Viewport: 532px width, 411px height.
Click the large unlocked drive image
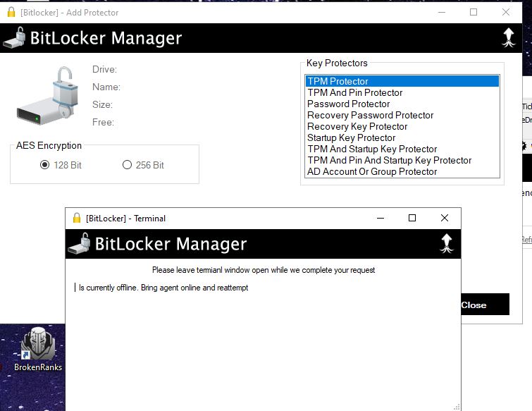click(47, 96)
